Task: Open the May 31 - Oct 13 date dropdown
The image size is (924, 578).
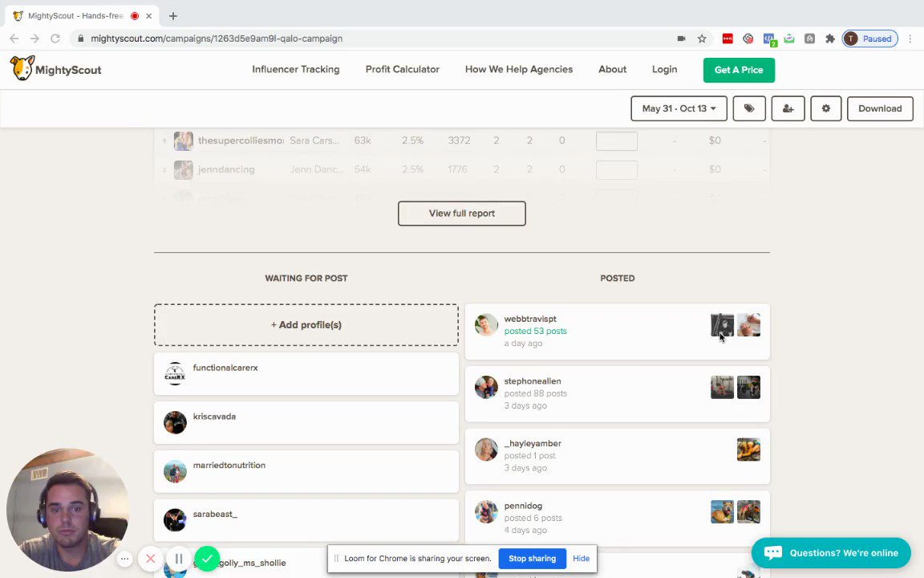Action: [679, 108]
